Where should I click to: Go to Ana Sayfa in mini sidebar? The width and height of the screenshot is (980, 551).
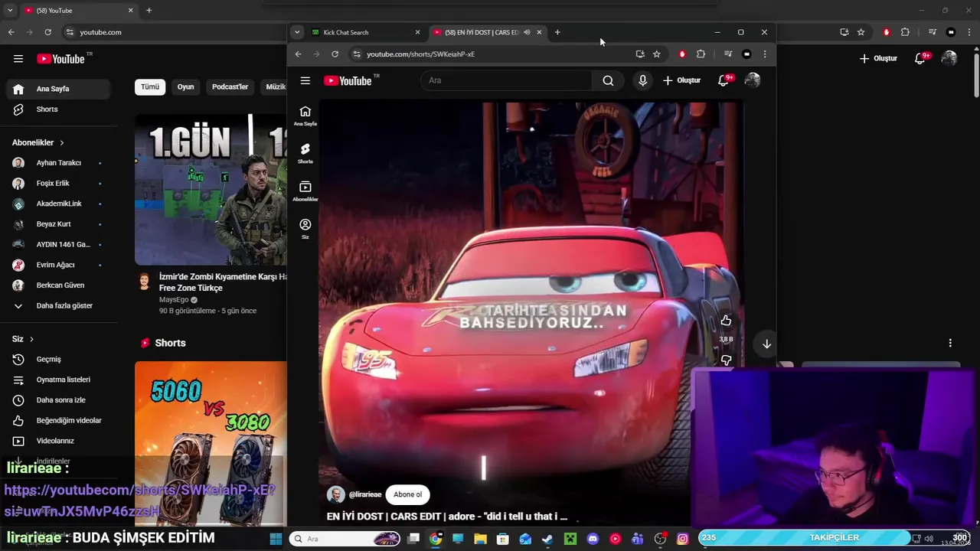click(305, 116)
